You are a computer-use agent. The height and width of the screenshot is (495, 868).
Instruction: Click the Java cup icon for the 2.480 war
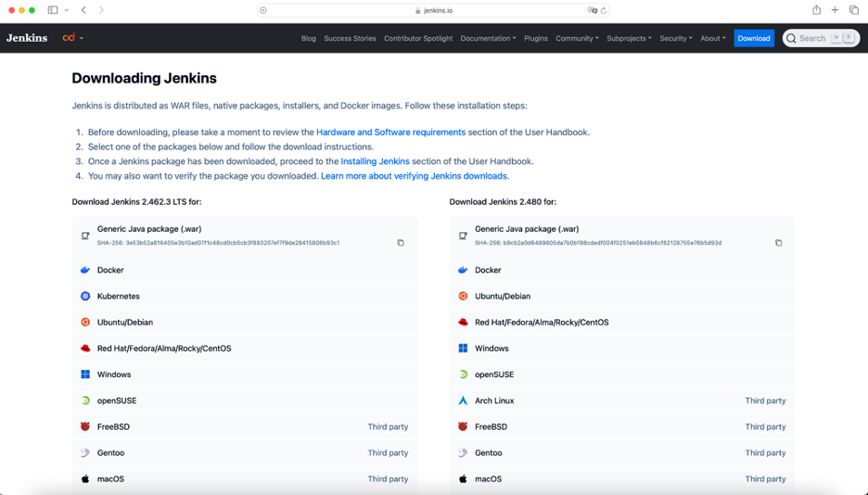(x=463, y=235)
